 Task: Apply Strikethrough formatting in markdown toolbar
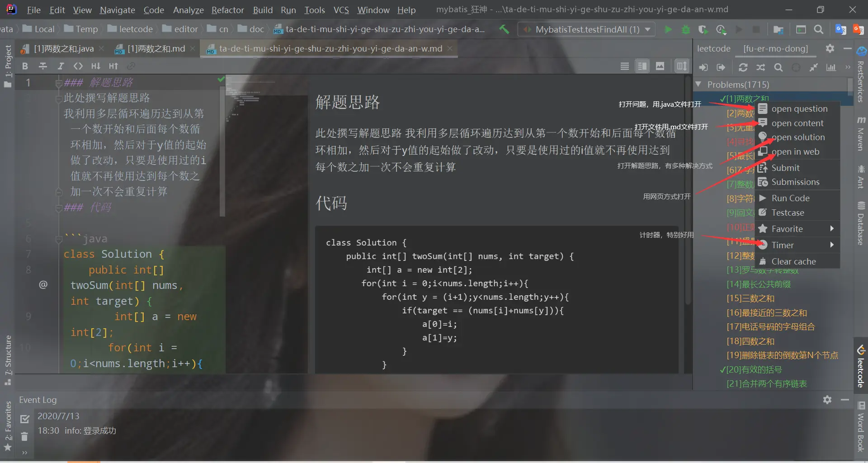pyautogui.click(x=43, y=66)
